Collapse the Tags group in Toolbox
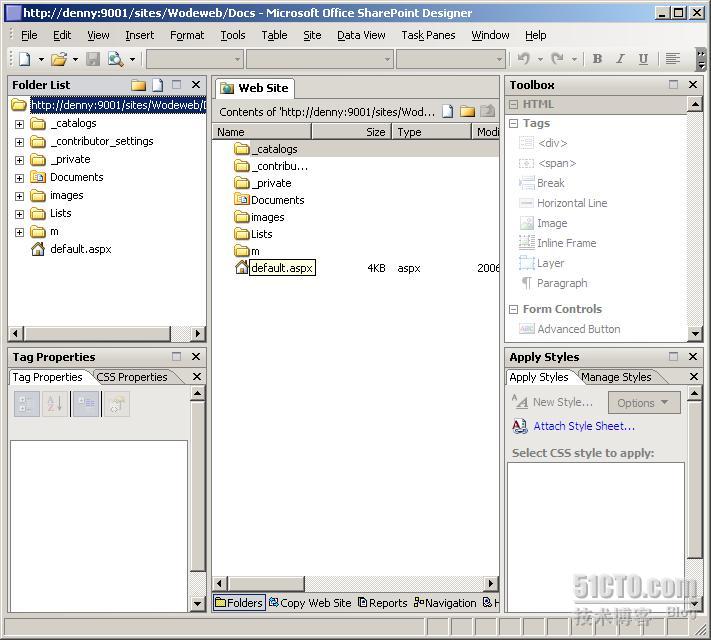 (513, 123)
